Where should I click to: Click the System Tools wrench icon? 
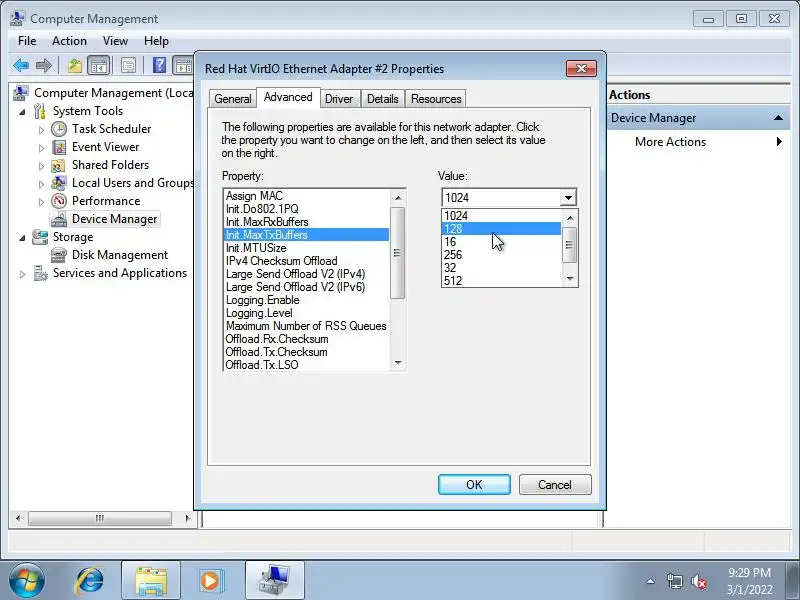(x=40, y=111)
